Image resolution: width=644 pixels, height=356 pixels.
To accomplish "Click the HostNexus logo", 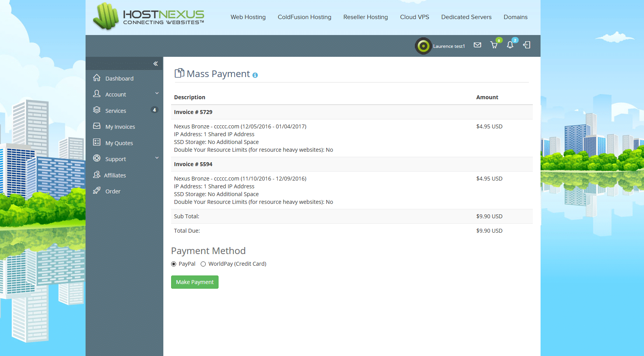I will pos(149,16).
